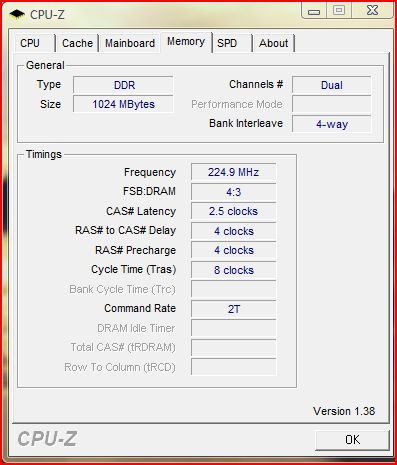The height and width of the screenshot is (465, 397).
Task: Click the OK button
Action: [352, 440]
